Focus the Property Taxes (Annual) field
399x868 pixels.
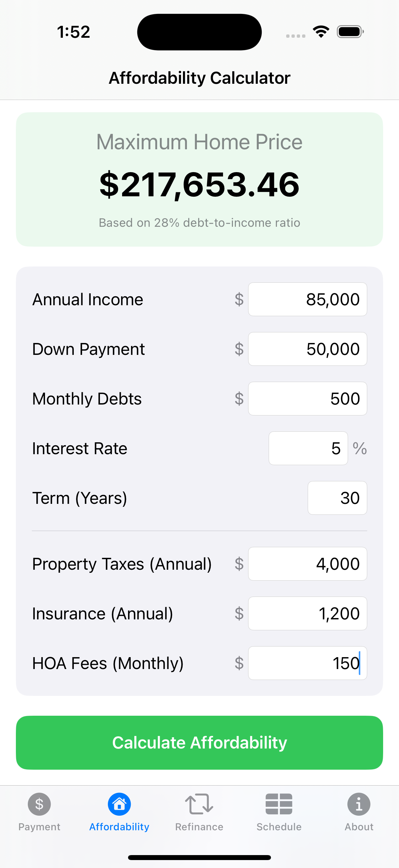[307, 564]
